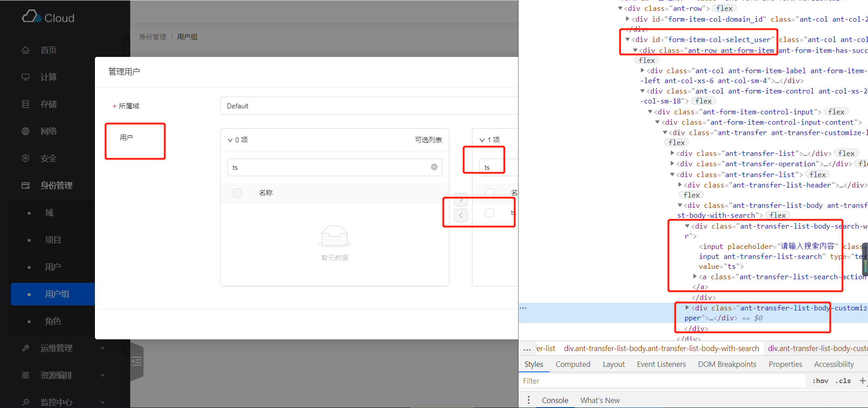This screenshot has width=868, height=408.
Task: Click the security (安全) shield icon
Action: coord(26,159)
